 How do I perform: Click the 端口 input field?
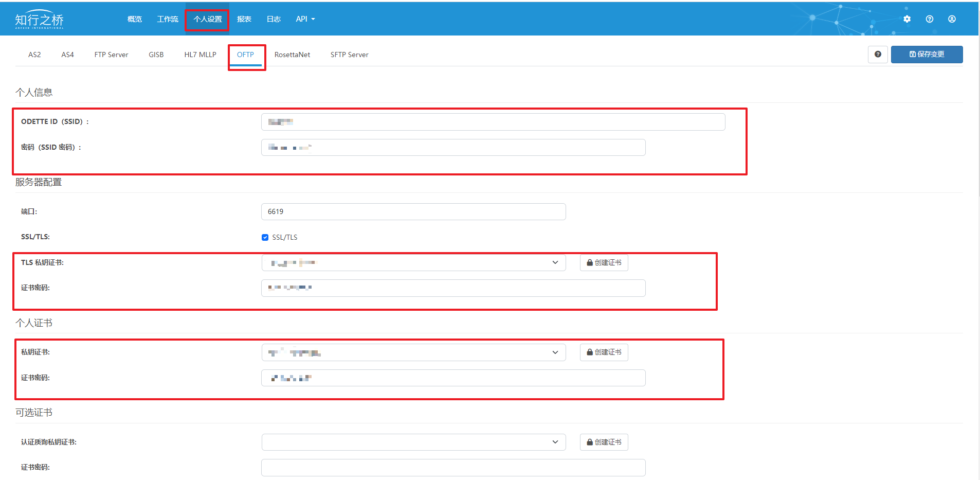coord(413,212)
